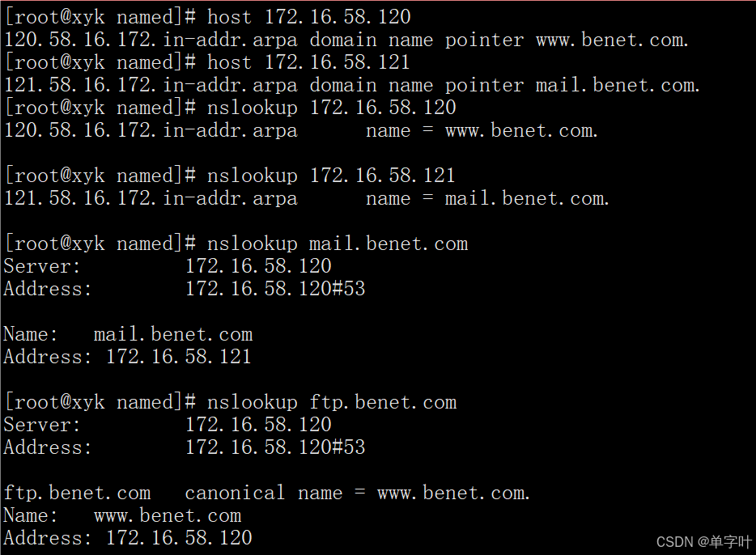Click the second 'Server:' label below the ftp lookup
Viewport: 756px width, 555px height.
[42, 425]
